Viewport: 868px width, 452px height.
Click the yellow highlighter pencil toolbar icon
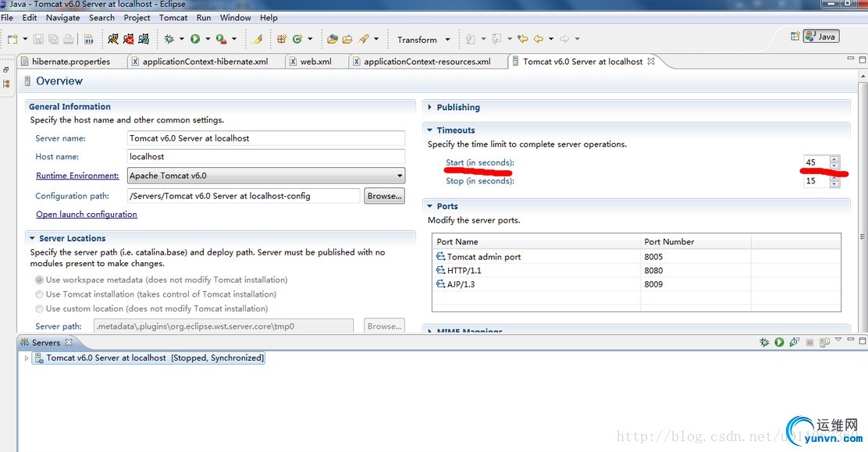257,39
